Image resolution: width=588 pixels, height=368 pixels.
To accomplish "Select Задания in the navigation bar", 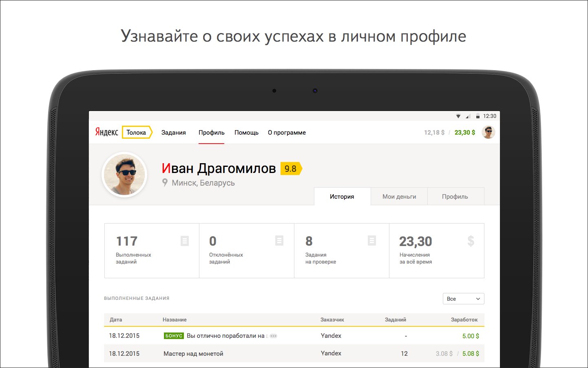I will point(174,132).
